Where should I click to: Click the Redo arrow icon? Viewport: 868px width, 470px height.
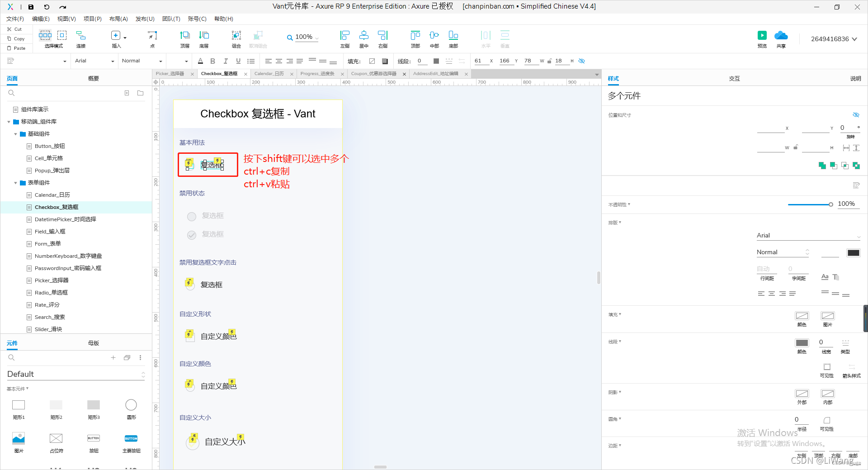click(63, 7)
